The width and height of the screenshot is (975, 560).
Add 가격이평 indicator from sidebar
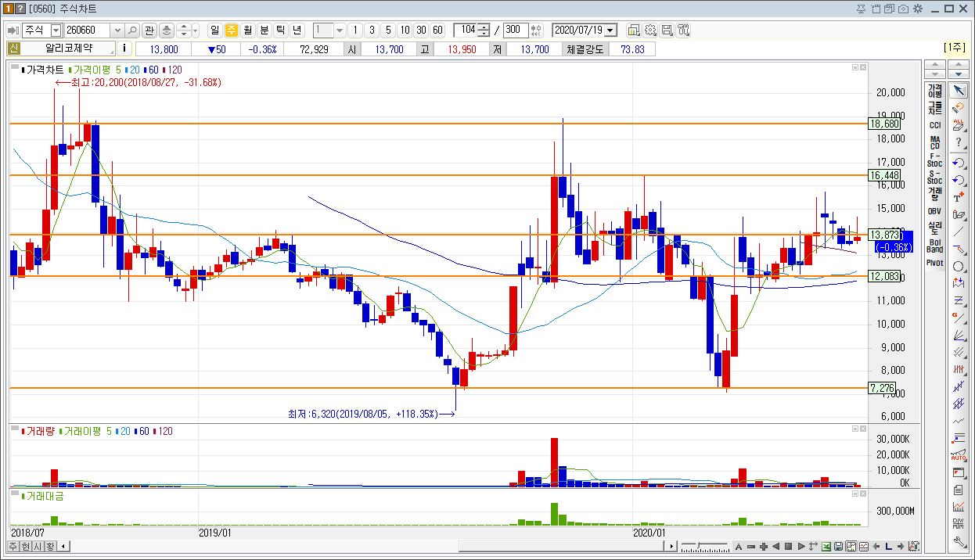click(x=934, y=90)
